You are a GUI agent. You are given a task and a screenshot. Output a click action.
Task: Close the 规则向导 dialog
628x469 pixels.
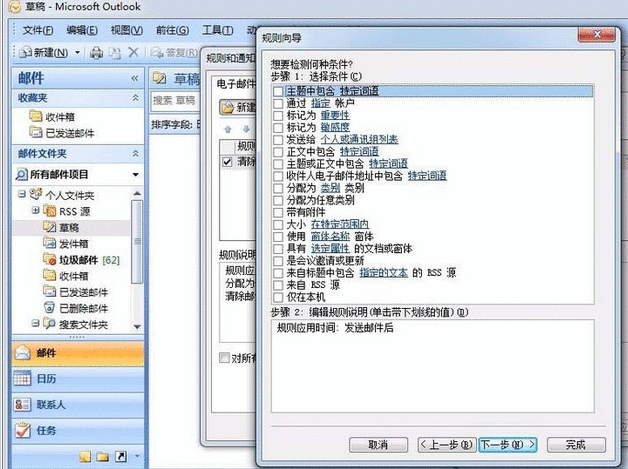[596, 35]
